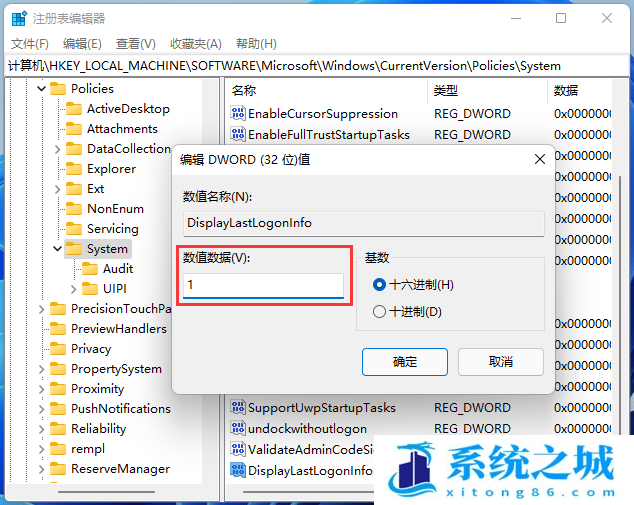Click the EnableFullTrustStartupTasks value icon

point(238,134)
